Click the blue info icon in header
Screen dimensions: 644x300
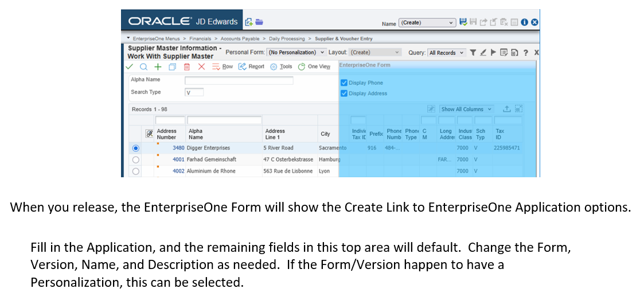(x=525, y=22)
